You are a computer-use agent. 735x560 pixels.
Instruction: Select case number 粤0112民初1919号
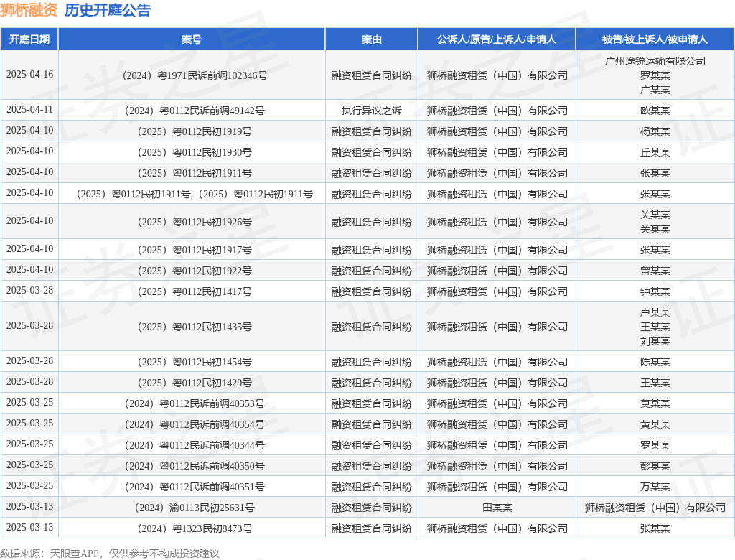click(195, 131)
